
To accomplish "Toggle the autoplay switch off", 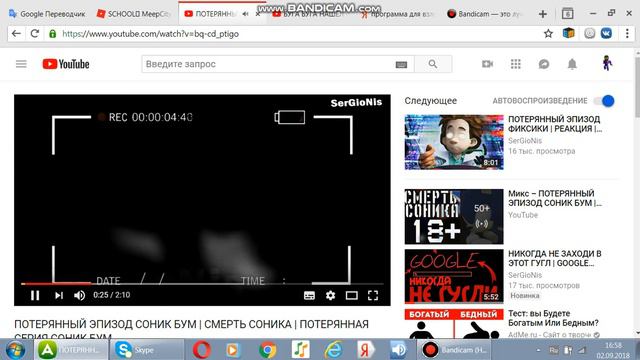I will click(604, 101).
